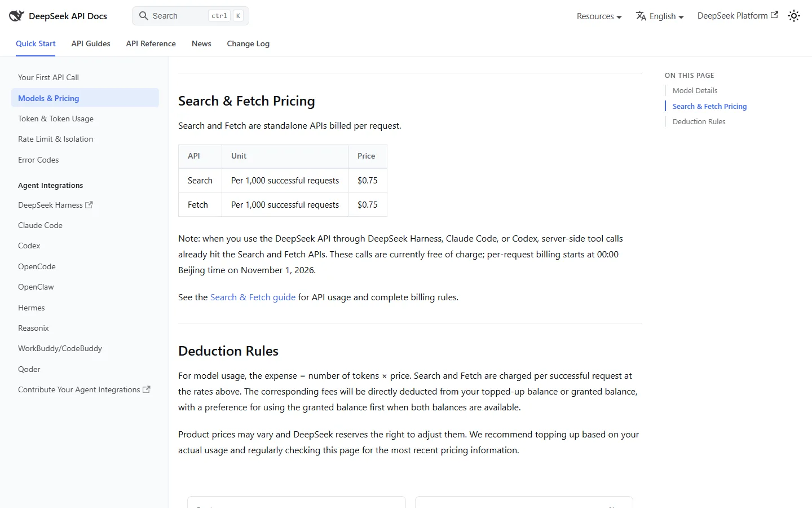Image resolution: width=812 pixels, height=508 pixels.
Task: Jump to Deduction Rules in page outline
Action: pos(699,121)
